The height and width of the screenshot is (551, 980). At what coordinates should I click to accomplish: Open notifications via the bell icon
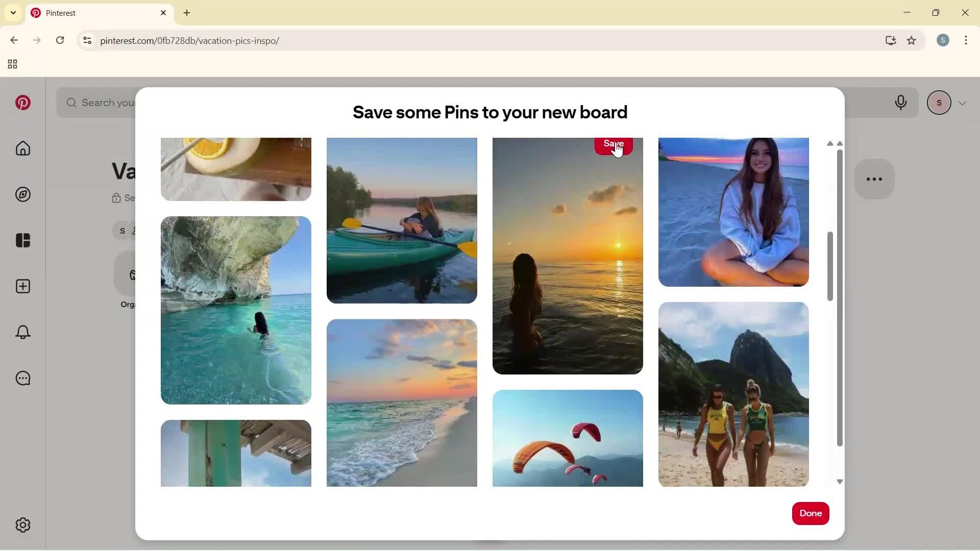pyautogui.click(x=22, y=332)
